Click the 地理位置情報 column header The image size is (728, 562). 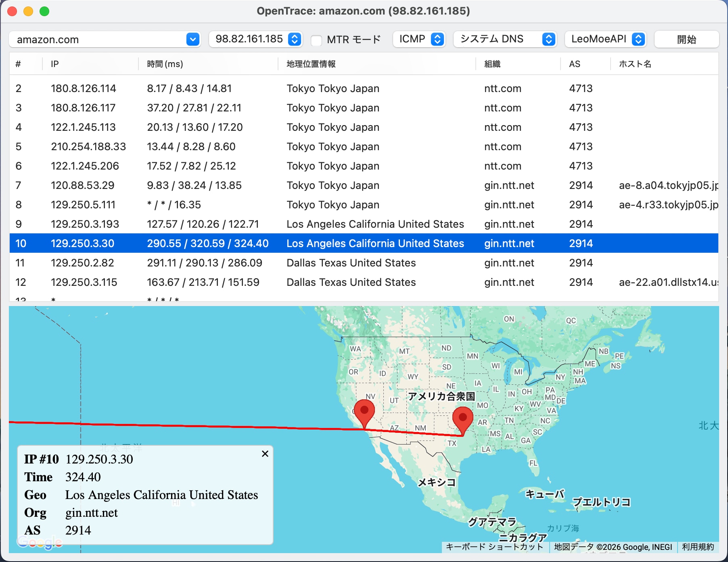point(311,64)
